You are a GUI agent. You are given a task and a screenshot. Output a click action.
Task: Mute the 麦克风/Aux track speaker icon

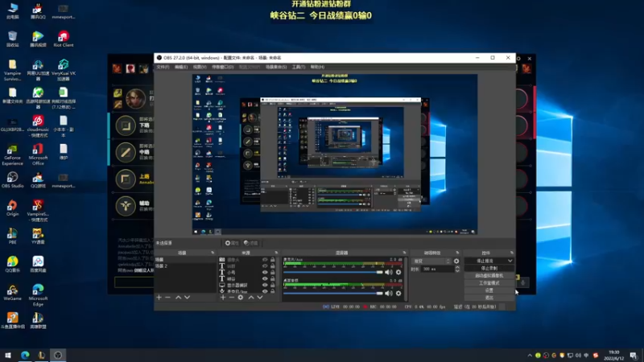389,272
